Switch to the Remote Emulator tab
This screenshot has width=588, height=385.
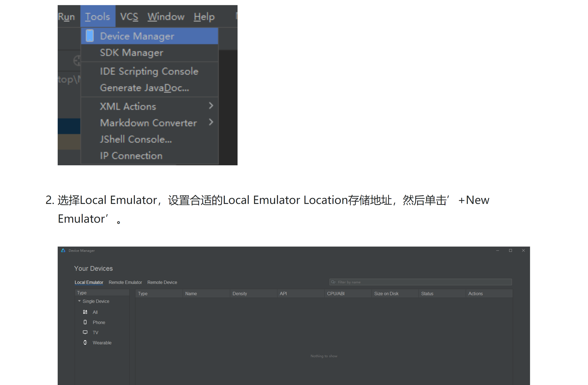125,282
